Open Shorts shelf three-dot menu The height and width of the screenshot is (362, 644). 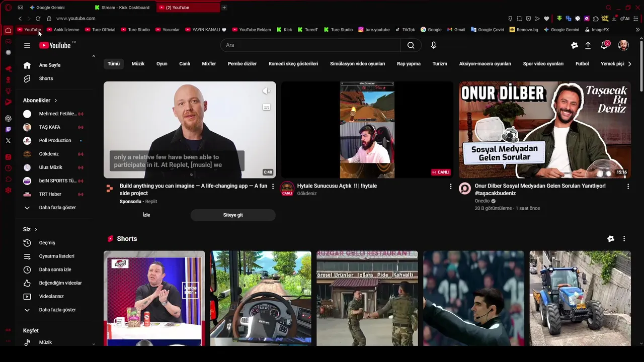click(x=624, y=239)
